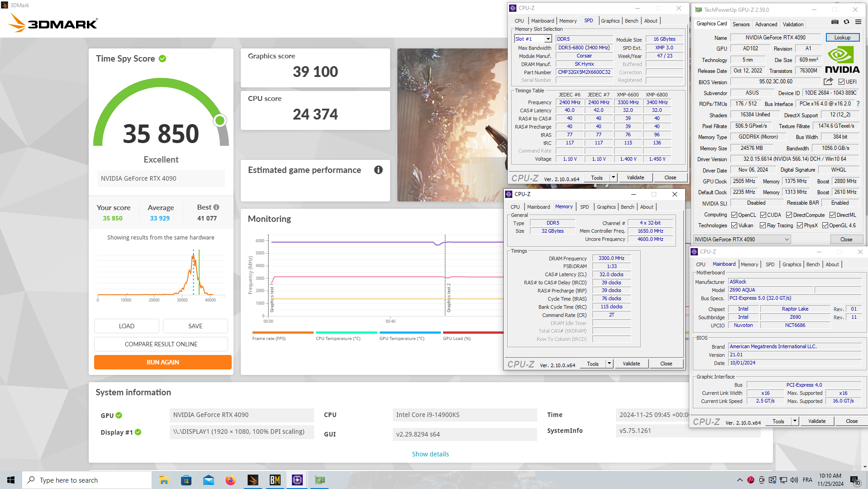Viewport: 868px width, 489px height.
Task: Open the GPU-Z hamburger menu
Action: click(858, 22)
